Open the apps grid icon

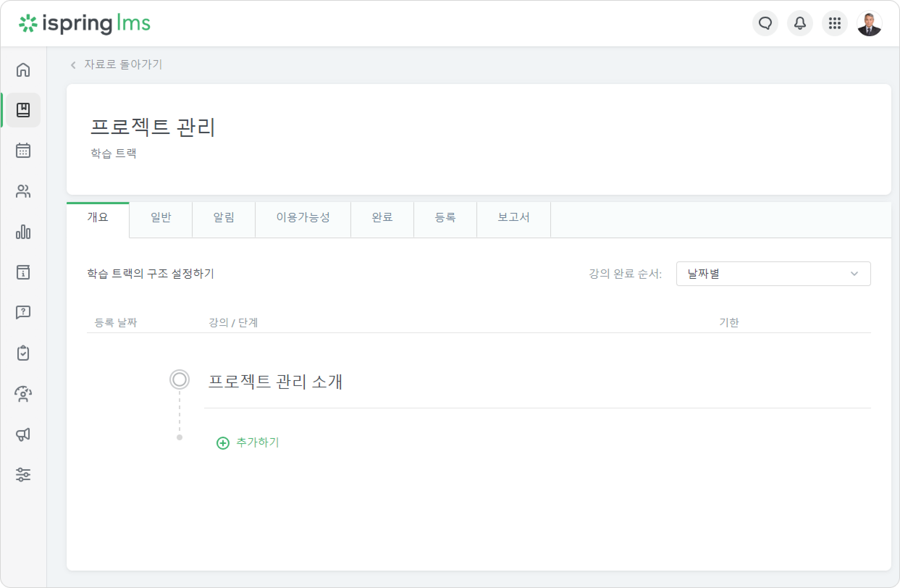pyautogui.click(x=835, y=24)
